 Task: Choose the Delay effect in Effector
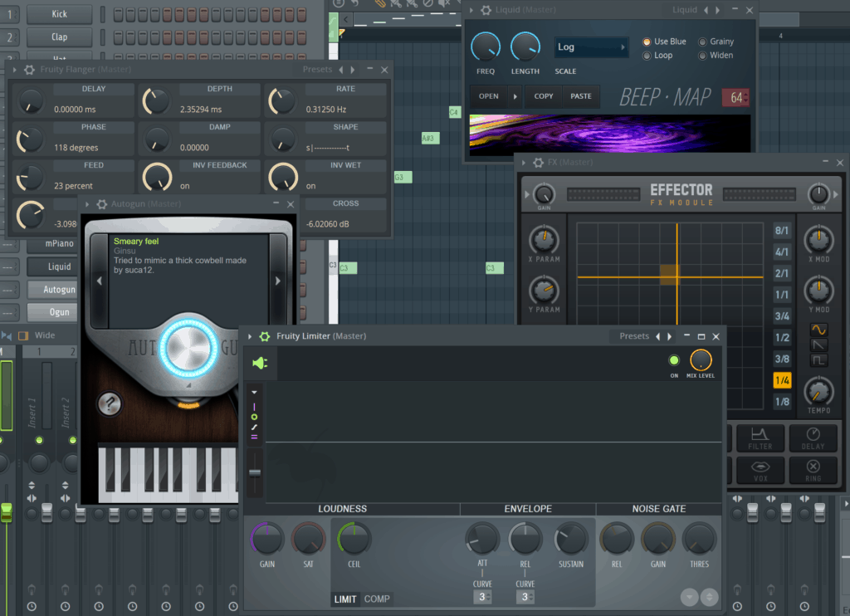[813, 438]
